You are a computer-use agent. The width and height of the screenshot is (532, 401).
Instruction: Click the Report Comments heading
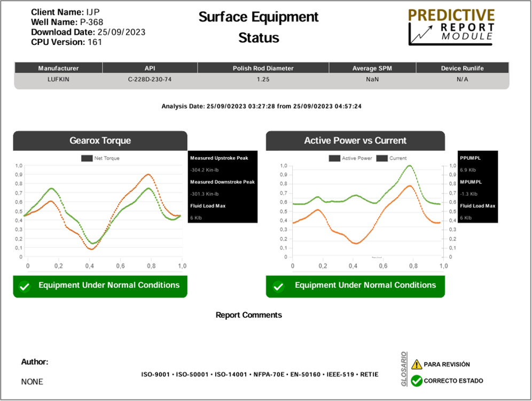pyautogui.click(x=248, y=315)
